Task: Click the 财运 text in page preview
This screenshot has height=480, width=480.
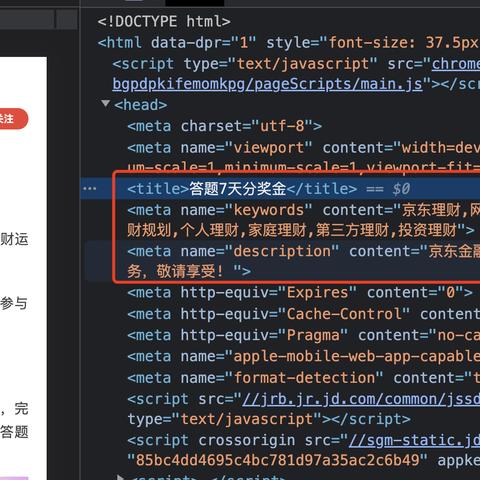Action: (14, 239)
